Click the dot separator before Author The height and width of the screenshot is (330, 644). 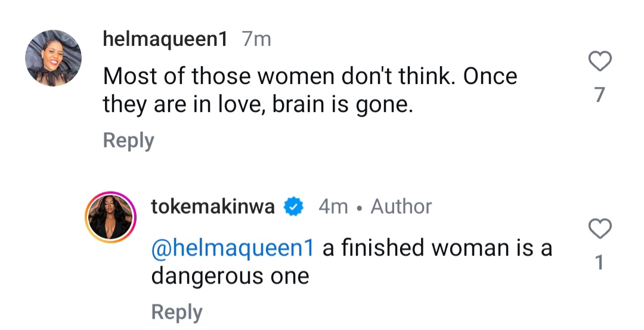coord(360,208)
